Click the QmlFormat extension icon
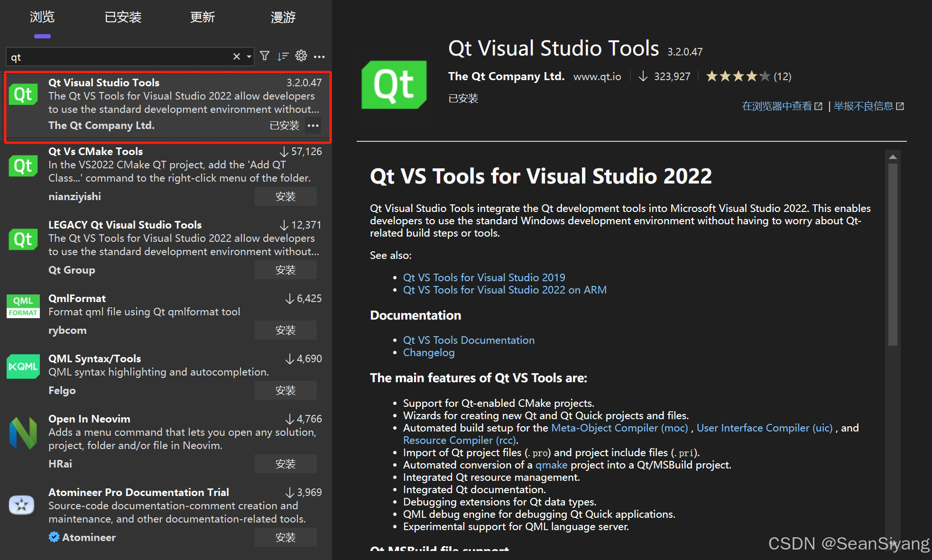 [x=23, y=306]
